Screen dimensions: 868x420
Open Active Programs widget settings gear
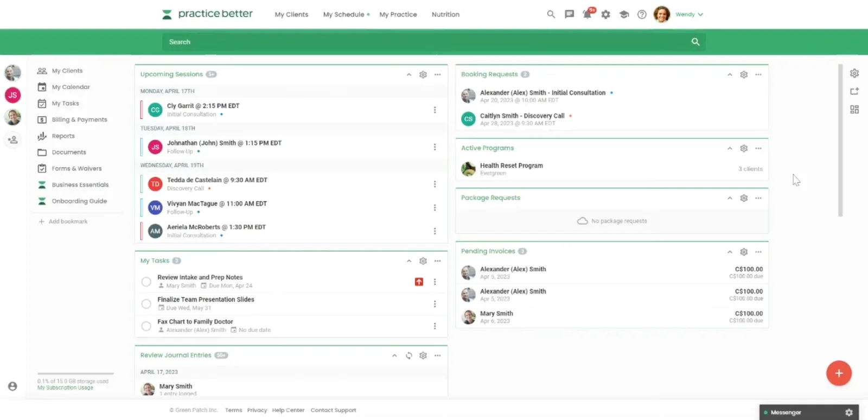(744, 148)
